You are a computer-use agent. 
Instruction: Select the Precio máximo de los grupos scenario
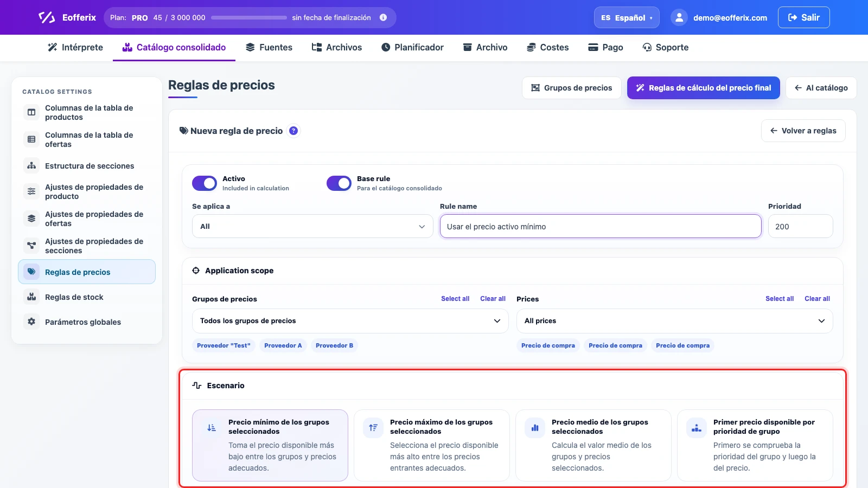[432, 445]
